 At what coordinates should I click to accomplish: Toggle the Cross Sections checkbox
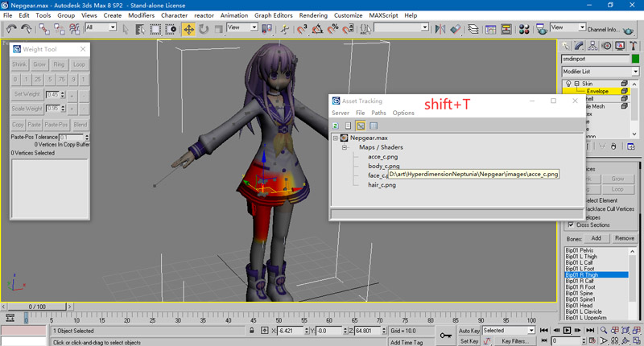571,224
